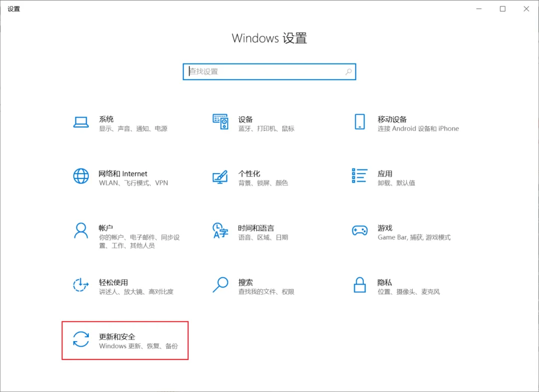Viewport: 539px width, 392px height.
Task: Open the 帐户 person icon
Action: click(81, 230)
